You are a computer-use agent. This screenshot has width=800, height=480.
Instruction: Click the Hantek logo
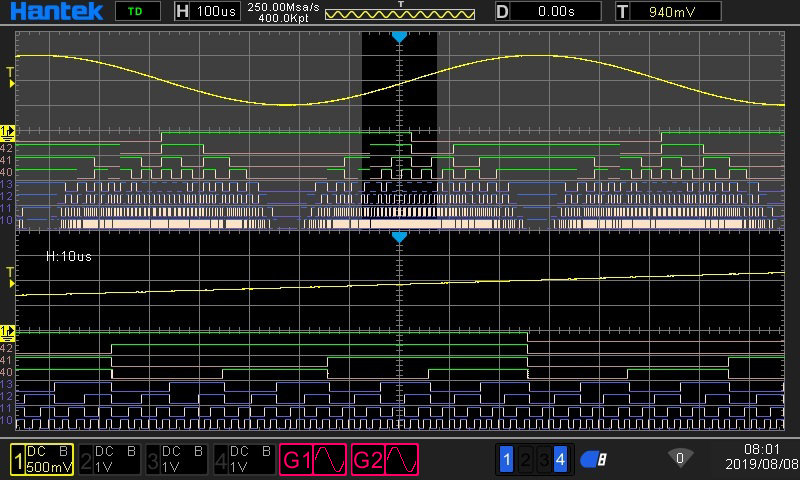pyautogui.click(x=50, y=11)
